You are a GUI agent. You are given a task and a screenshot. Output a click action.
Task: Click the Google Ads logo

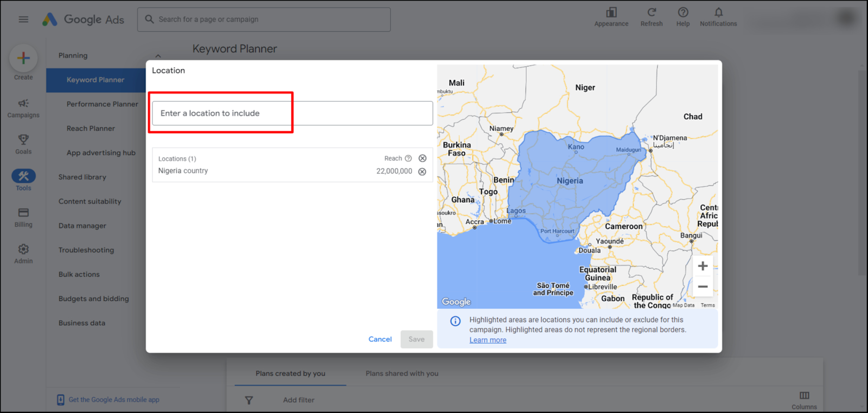pos(84,20)
